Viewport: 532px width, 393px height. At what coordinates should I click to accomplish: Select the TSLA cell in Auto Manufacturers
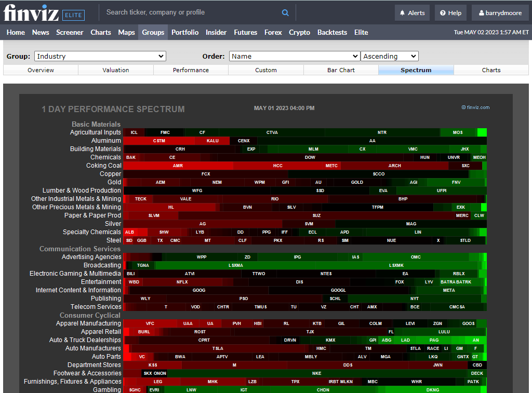(x=218, y=348)
